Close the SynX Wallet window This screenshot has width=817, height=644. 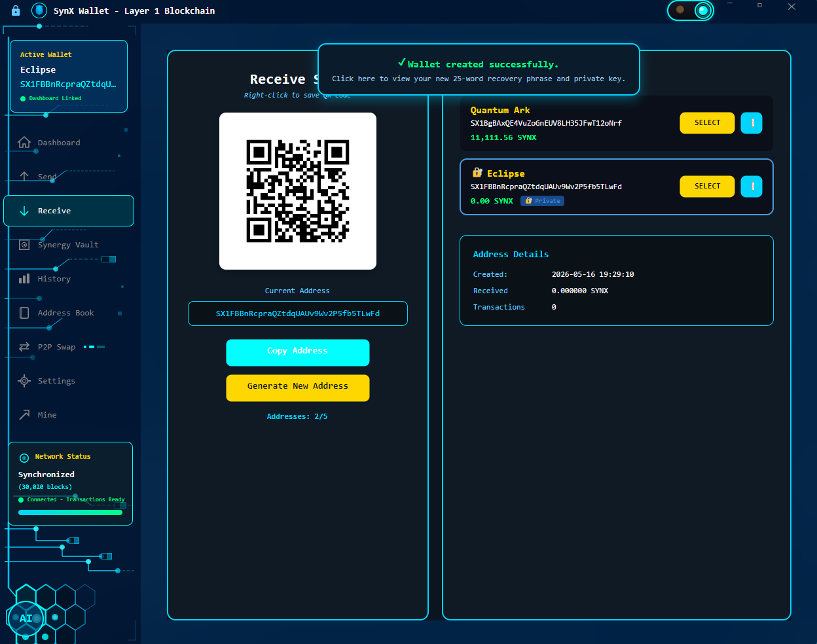click(791, 7)
